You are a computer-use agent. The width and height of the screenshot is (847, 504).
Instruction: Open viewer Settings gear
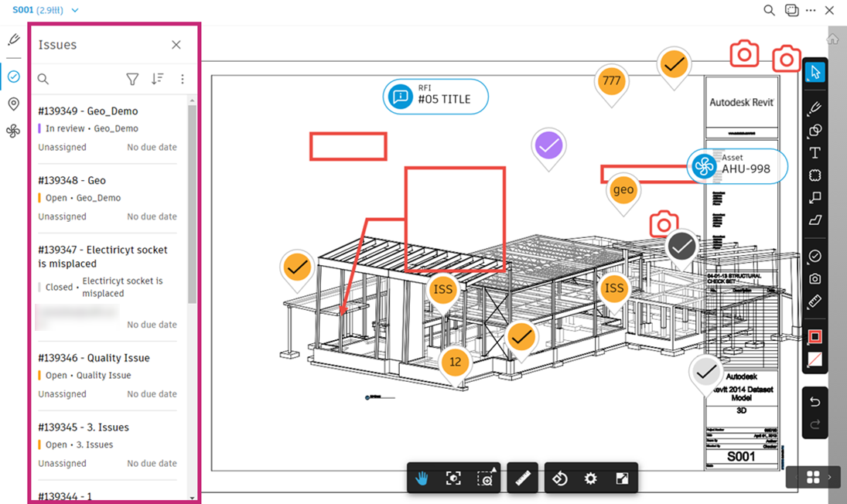[x=591, y=478]
